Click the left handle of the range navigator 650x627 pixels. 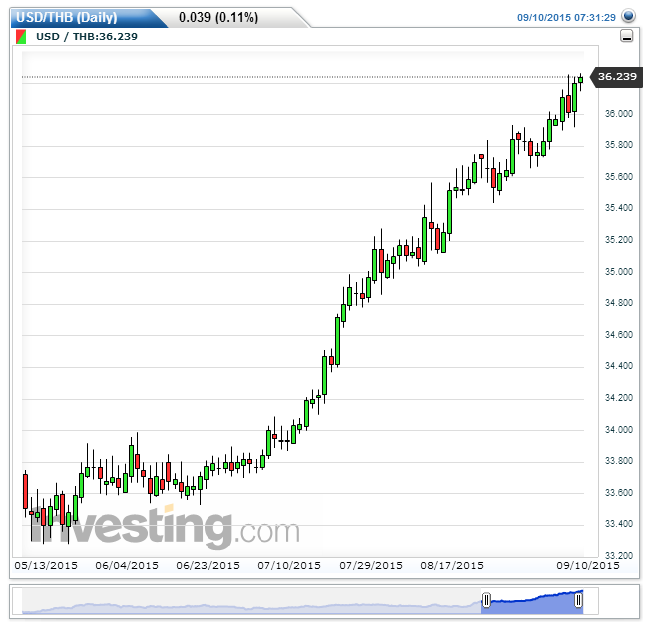tap(486, 601)
